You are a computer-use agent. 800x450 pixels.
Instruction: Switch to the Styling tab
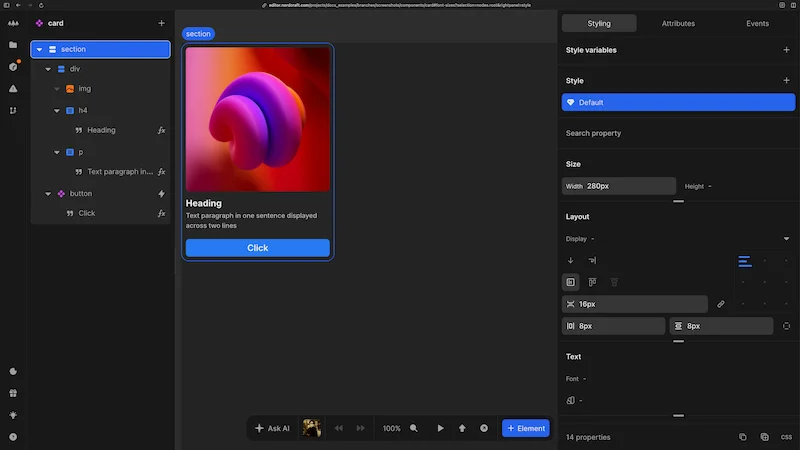(x=599, y=23)
